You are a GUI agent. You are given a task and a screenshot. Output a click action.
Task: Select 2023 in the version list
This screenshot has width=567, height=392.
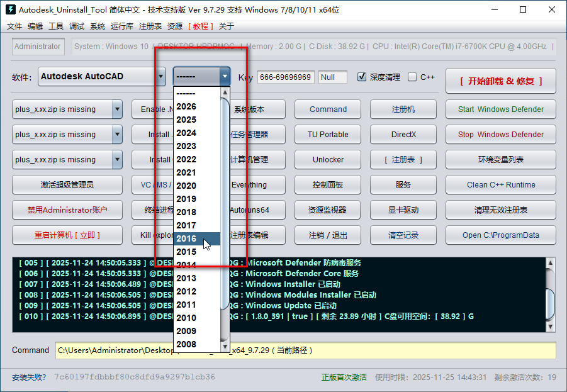(197, 146)
